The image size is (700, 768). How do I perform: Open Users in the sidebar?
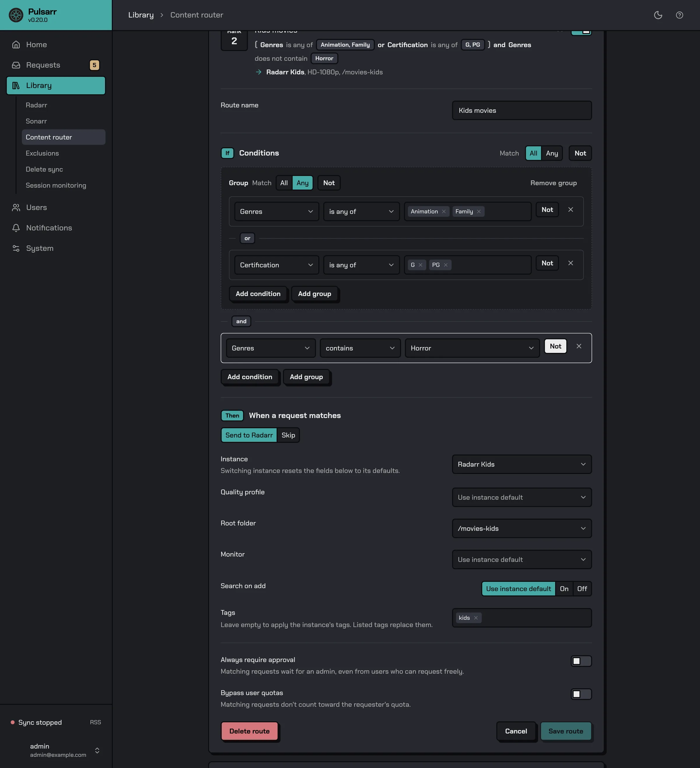pos(56,207)
